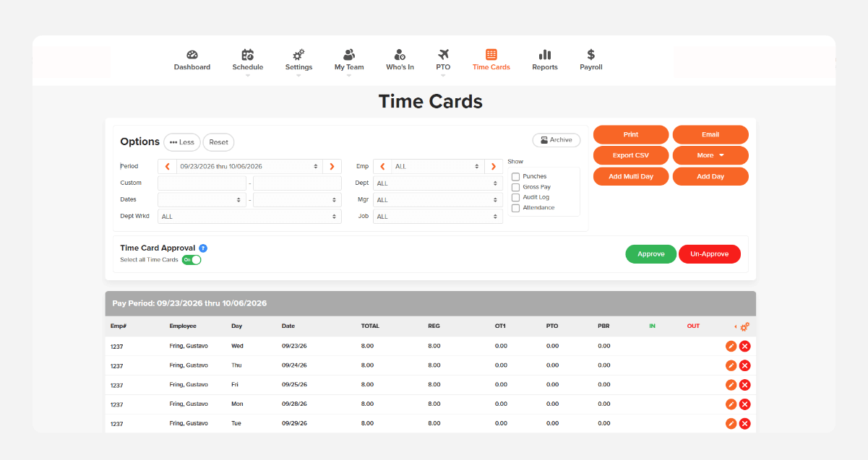Check the Audit Log option
Image resolution: width=868 pixels, height=460 pixels.
[515, 197]
